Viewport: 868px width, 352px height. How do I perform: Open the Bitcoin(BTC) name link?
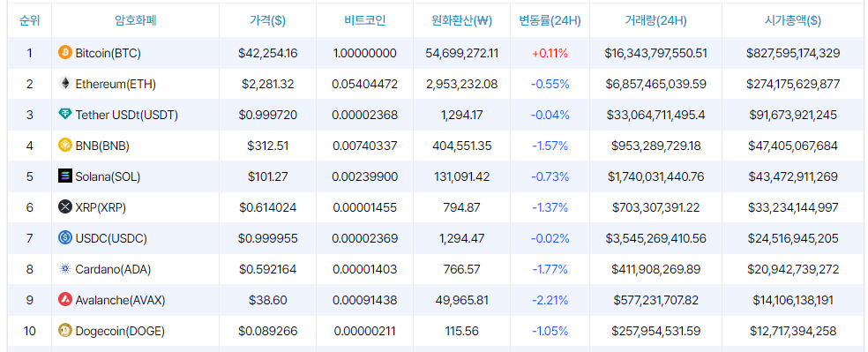pos(108,53)
